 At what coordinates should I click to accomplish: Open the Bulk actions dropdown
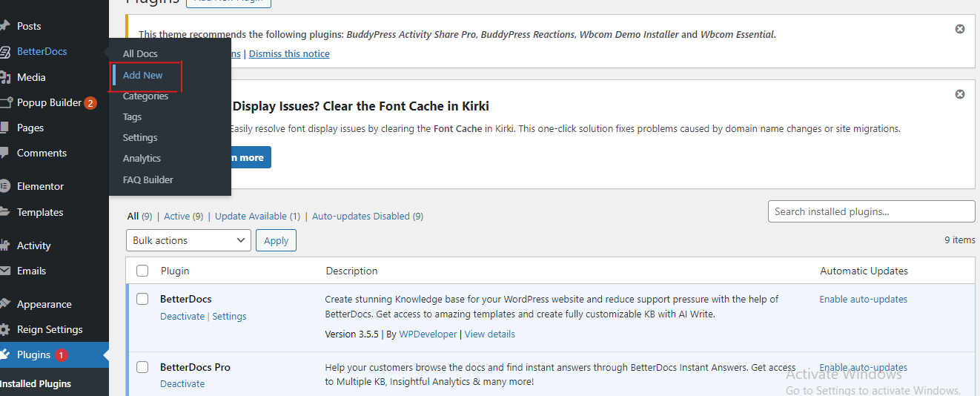point(189,240)
